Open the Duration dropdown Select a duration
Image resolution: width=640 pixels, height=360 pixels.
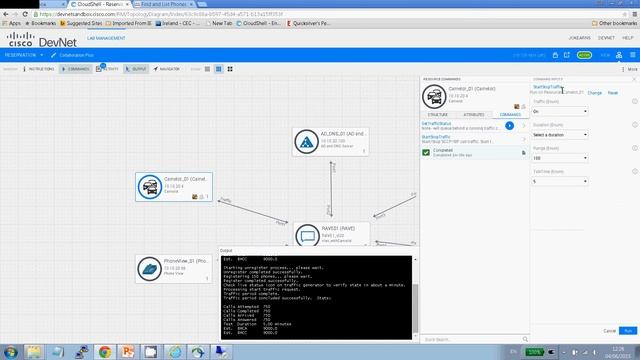pyautogui.click(x=560, y=135)
